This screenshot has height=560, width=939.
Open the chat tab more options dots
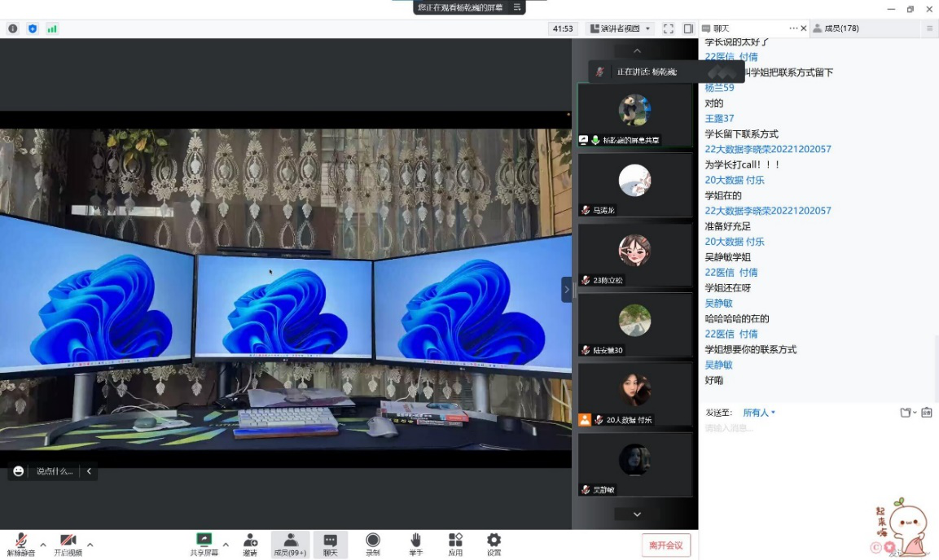click(793, 28)
